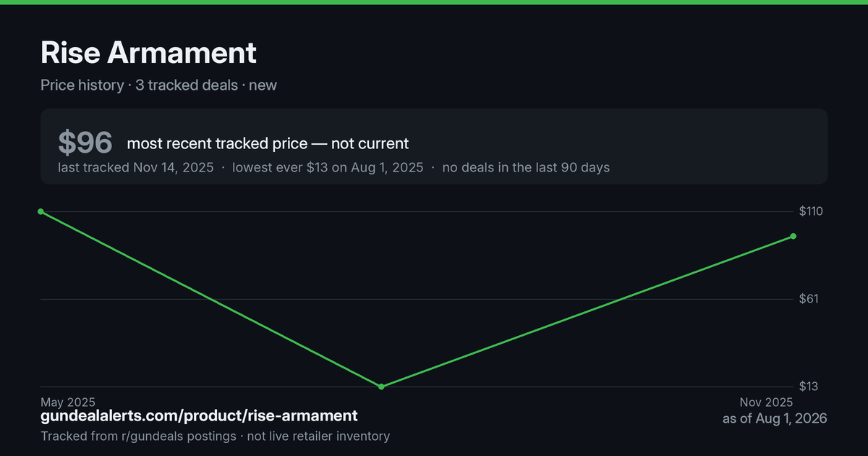Screen dimensions: 868x456
Task: Click 'no deals in the last 90 days'
Action: click(x=526, y=167)
